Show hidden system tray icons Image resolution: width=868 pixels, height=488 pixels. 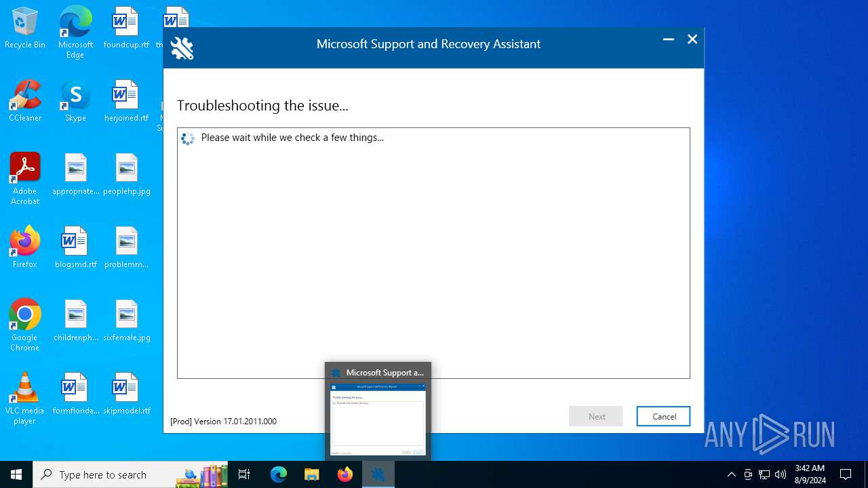point(731,474)
